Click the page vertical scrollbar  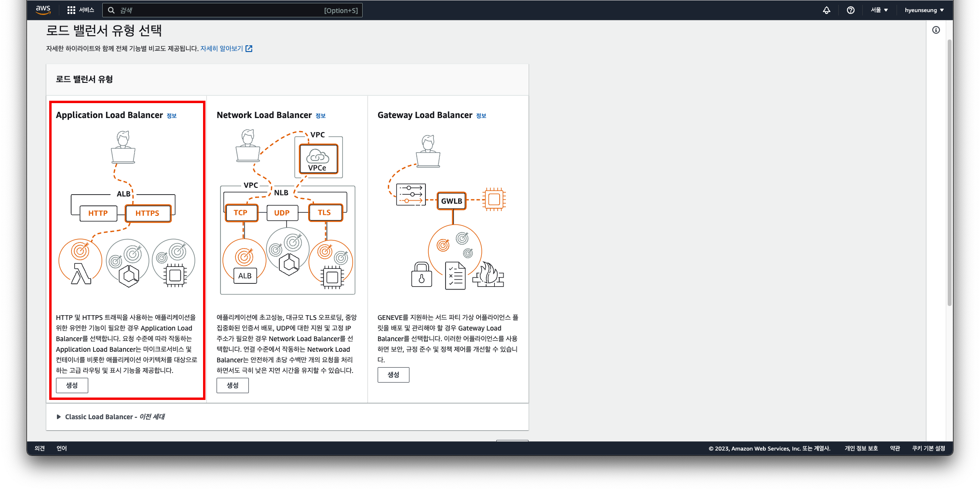950,173
